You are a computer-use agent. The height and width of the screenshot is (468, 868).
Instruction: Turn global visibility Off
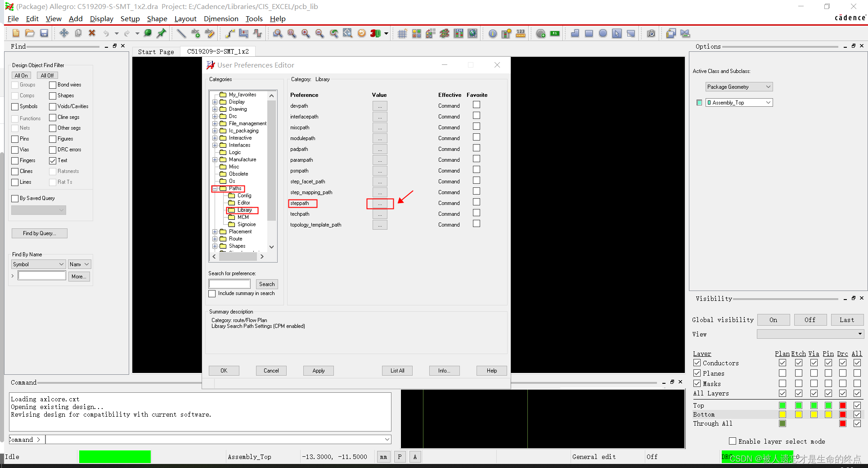tap(810, 320)
